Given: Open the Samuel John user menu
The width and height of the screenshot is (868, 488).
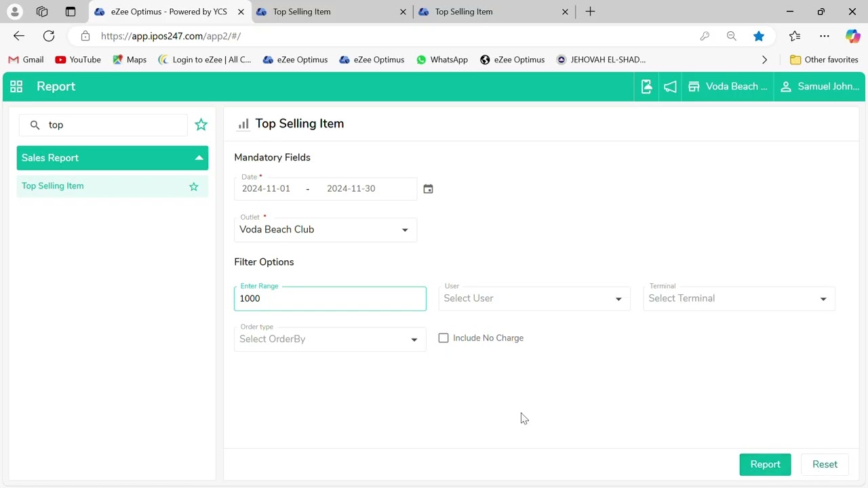Looking at the screenshot, I should pos(820,87).
